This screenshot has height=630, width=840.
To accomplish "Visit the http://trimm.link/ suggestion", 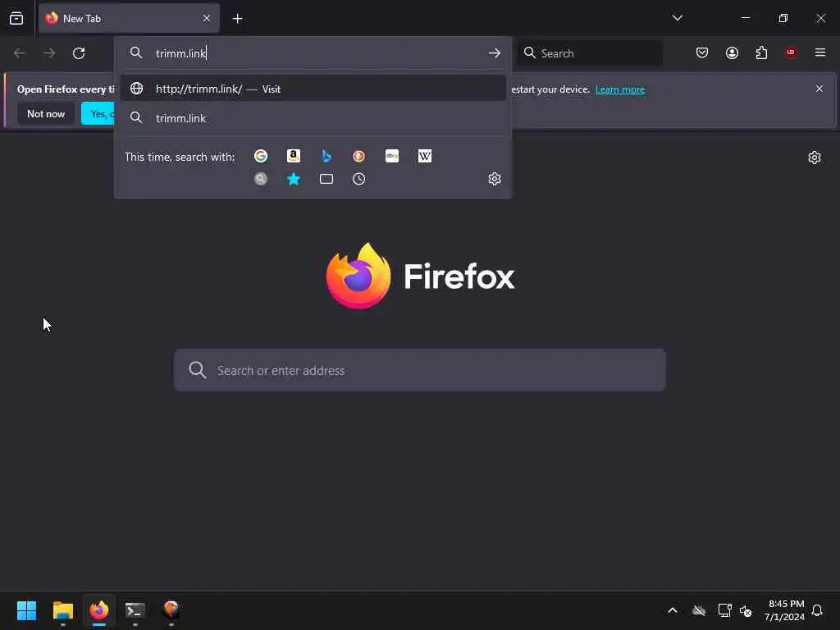I will point(313,89).
